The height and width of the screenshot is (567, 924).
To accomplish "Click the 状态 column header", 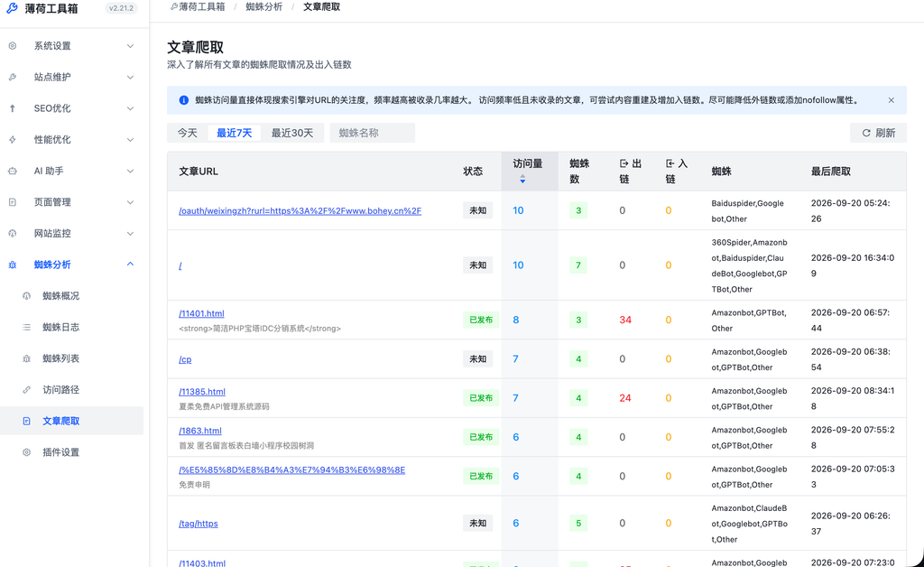I will [x=473, y=172].
